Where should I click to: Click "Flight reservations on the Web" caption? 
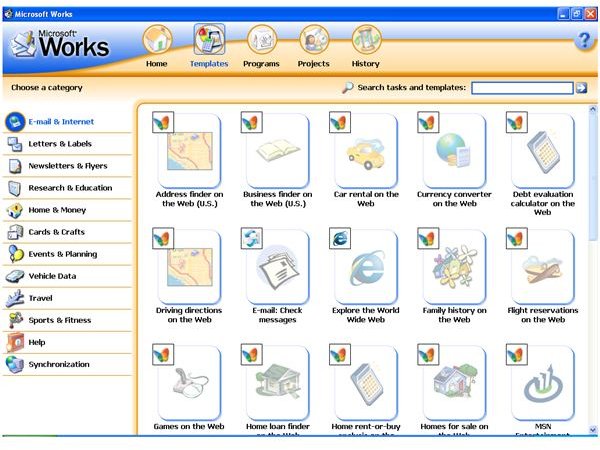[543, 315]
